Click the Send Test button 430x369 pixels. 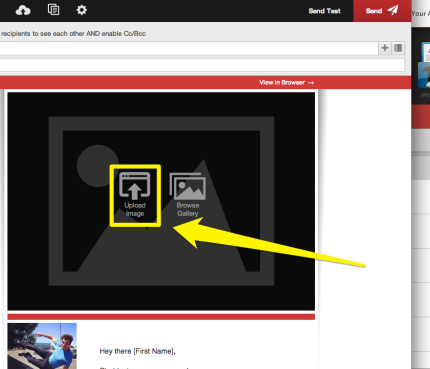point(324,11)
